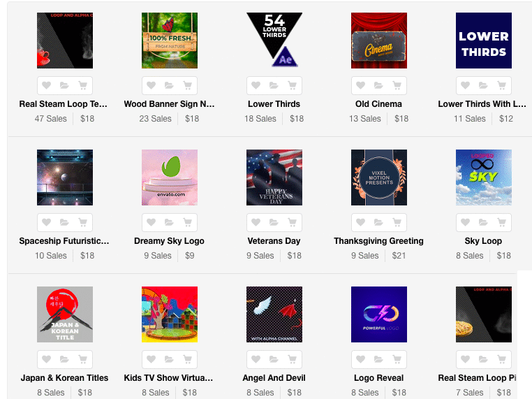Open the Logo Reveal thumbnail
532x399 pixels.
pyautogui.click(x=379, y=314)
